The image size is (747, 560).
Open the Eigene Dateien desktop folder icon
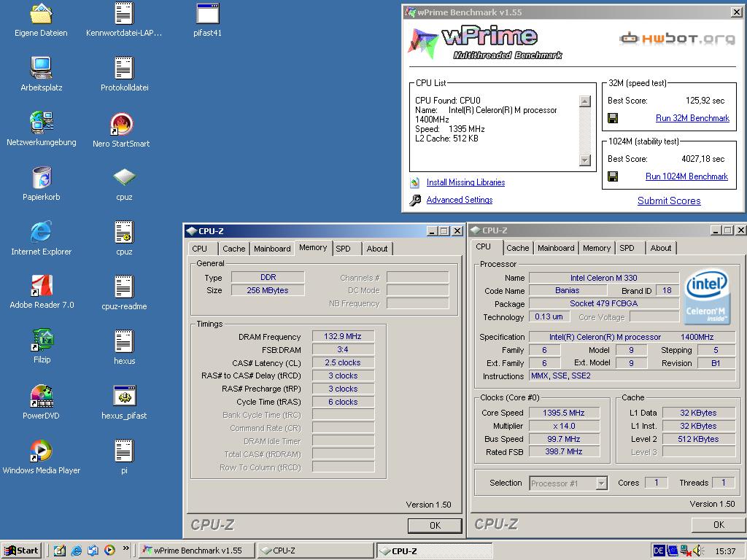[x=41, y=15]
